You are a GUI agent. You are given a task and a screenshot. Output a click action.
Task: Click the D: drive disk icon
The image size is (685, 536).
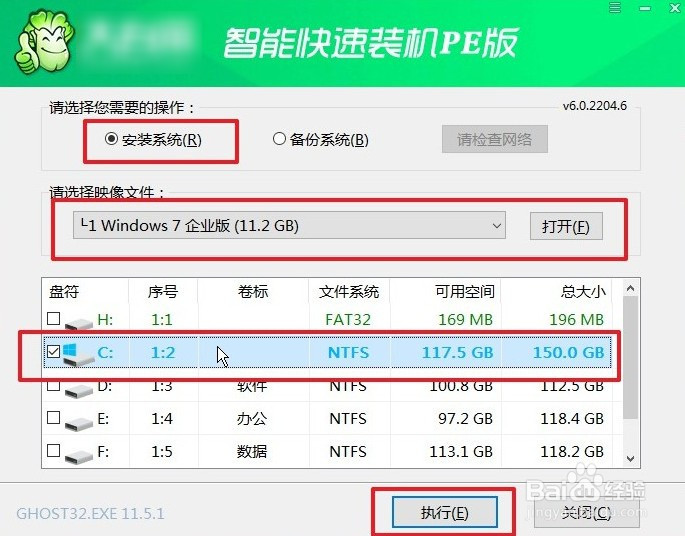pos(79,390)
